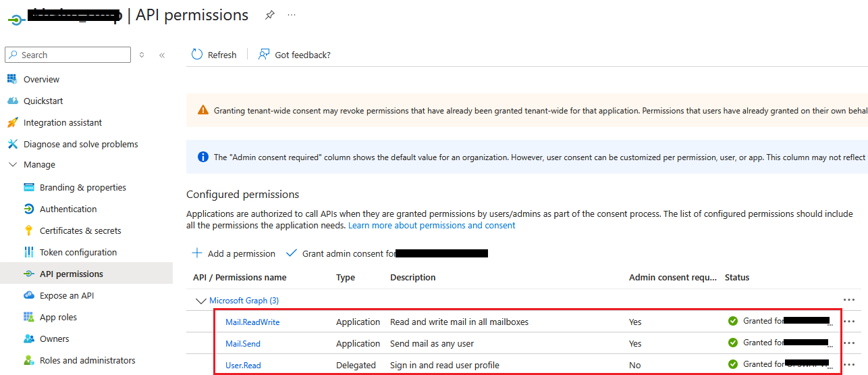This screenshot has height=375, width=868.
Task: Click the Token configuration bars icon
Action: point(28,252)
